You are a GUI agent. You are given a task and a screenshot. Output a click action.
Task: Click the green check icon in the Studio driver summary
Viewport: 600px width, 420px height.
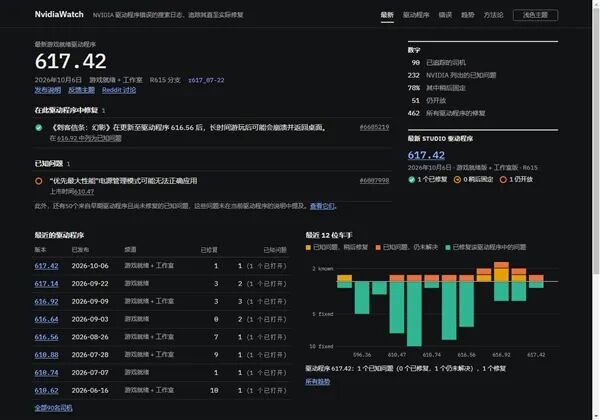tap(412, 179)
